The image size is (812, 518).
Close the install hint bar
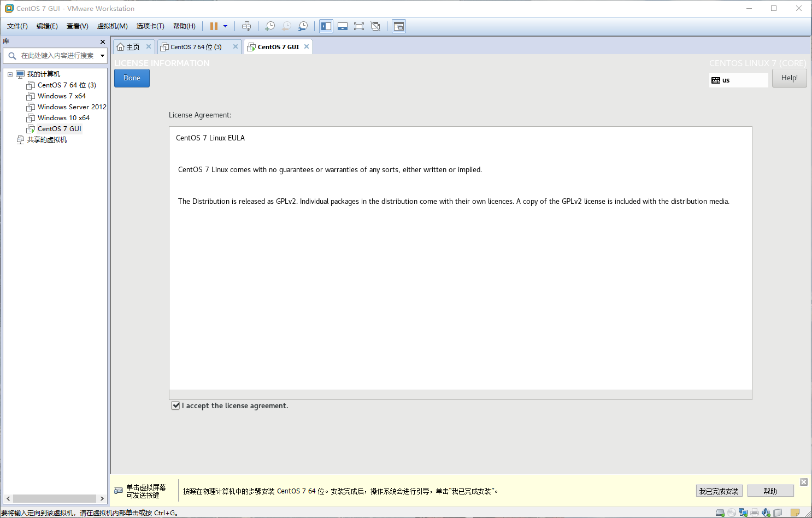(804, 482)
